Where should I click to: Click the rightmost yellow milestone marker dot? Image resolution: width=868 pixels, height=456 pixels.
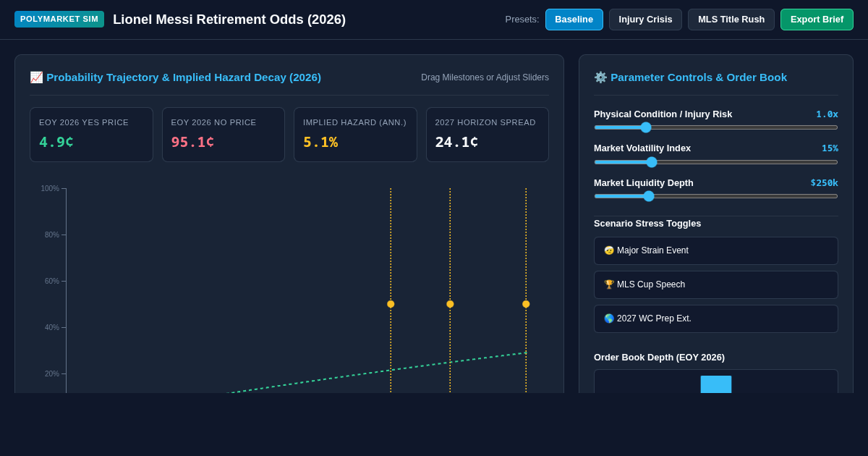(526, 304)
